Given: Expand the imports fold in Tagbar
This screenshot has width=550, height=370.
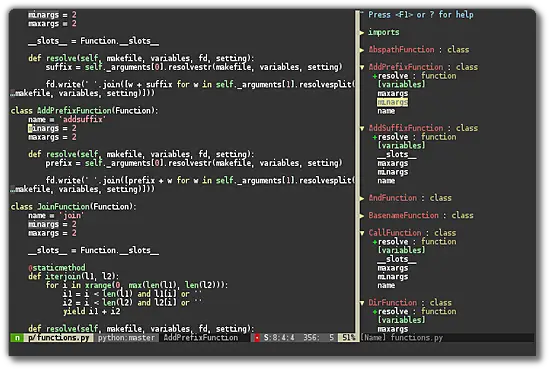Looking at the screenshot, I should (362, 33).
